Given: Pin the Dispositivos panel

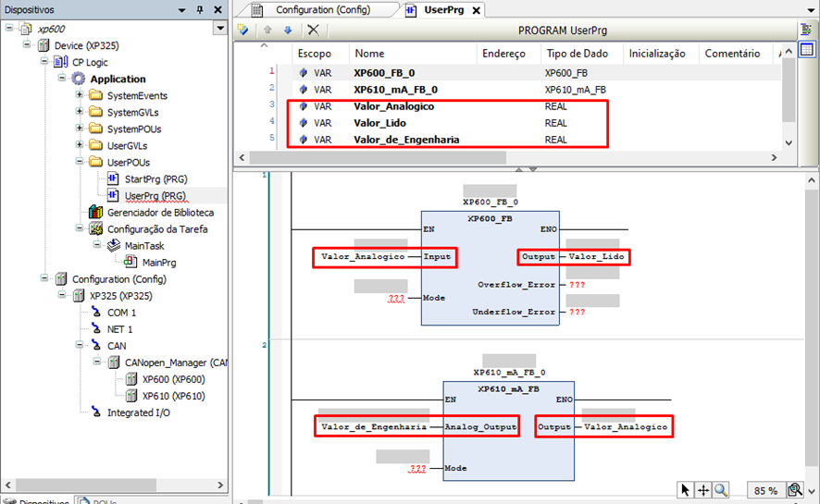Looking at the screenshot, I should coord(200,9).
